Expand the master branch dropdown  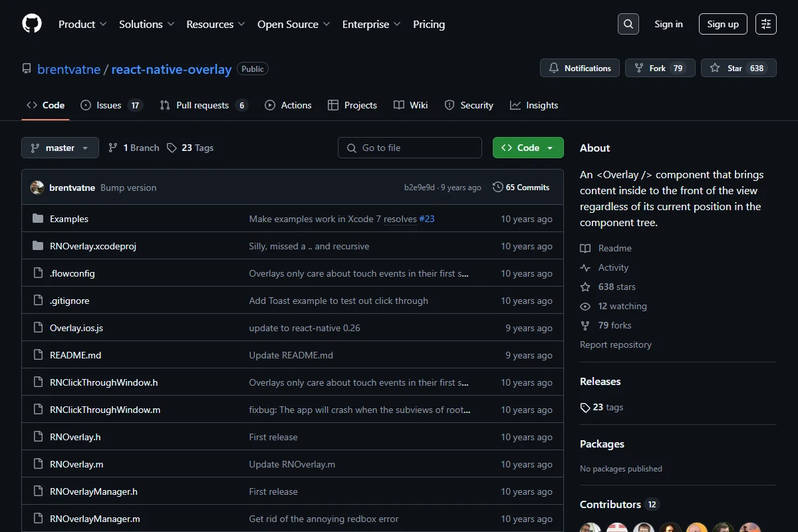tap(60, 148)
